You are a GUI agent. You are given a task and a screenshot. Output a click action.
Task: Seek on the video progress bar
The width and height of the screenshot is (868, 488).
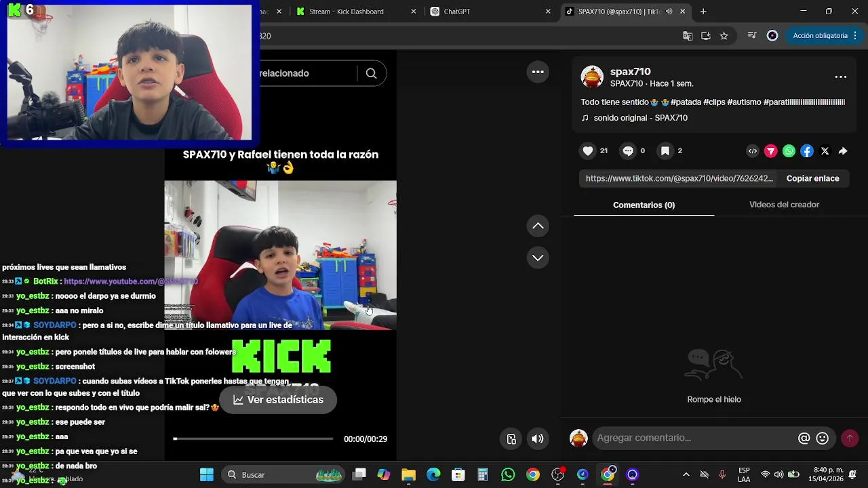[x=253, y=439]
